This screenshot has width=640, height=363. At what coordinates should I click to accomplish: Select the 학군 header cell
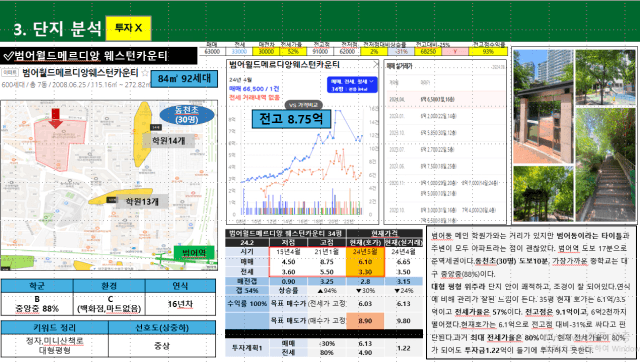37,286
